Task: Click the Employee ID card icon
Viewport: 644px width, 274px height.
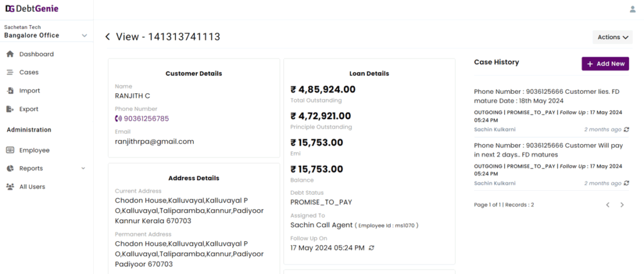Action: pyautogui.click(x=10, y=150)
